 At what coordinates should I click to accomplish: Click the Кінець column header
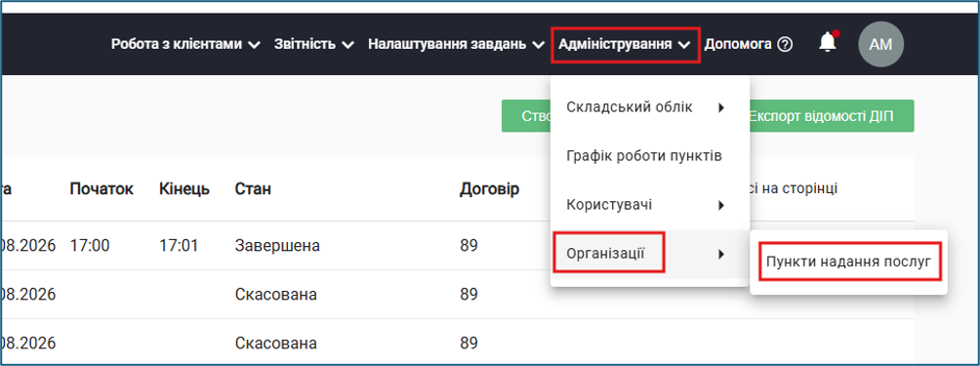(184, 189)
